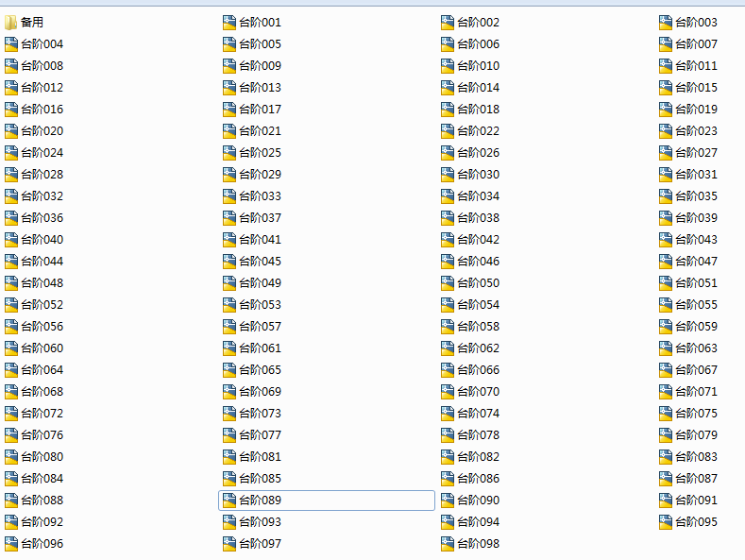Viewport: 745px width, 560px height.
Task: Select the file name 台阶093
Action: tap(260, 522)
